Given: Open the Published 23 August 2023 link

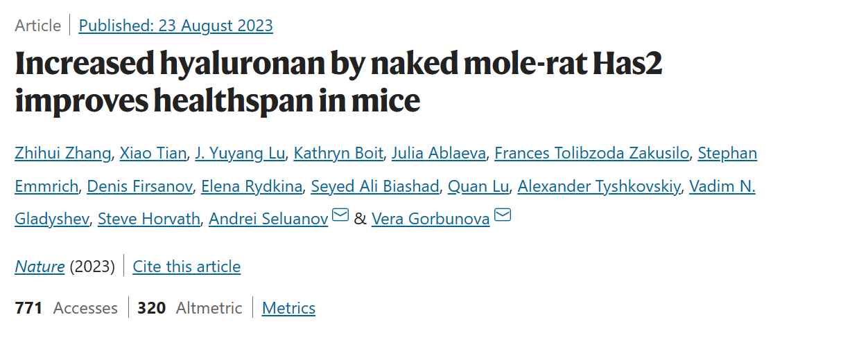Looking at the screenshot, I should 175,26.
